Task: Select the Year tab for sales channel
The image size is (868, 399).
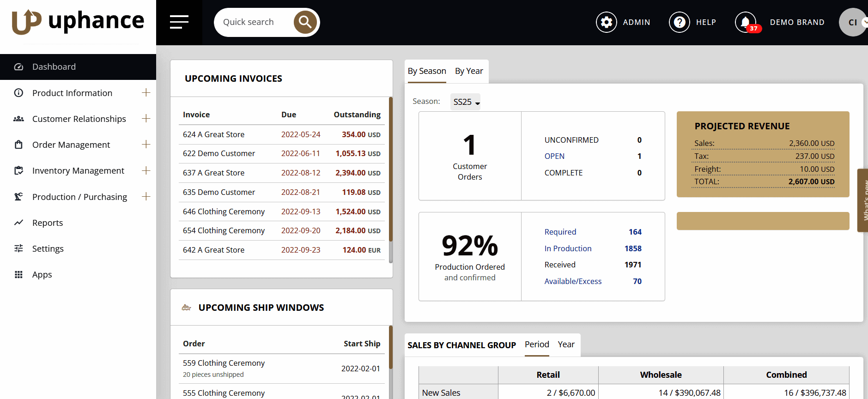Action: click(x=566, y=345)
